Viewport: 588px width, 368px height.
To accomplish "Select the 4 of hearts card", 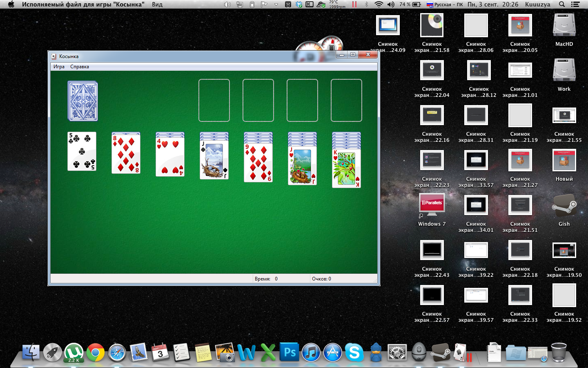I will (x=170, y=157).
